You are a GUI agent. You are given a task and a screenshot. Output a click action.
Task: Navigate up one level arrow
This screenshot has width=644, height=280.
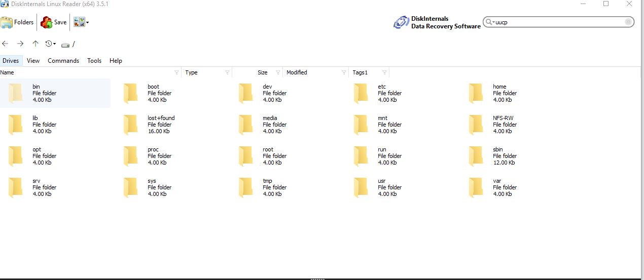pyautogui.click(x=35, y=44)
